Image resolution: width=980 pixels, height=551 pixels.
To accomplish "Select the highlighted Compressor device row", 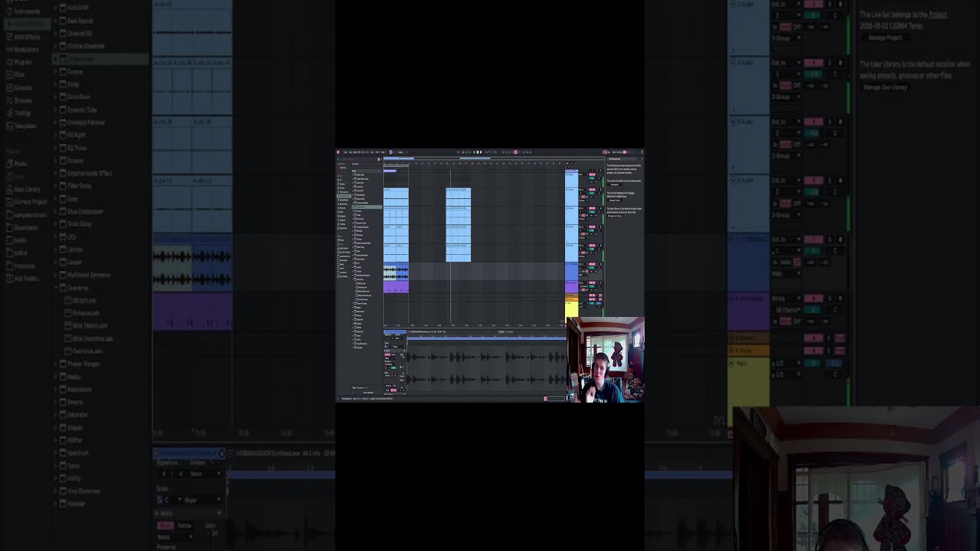I will 367,207.
